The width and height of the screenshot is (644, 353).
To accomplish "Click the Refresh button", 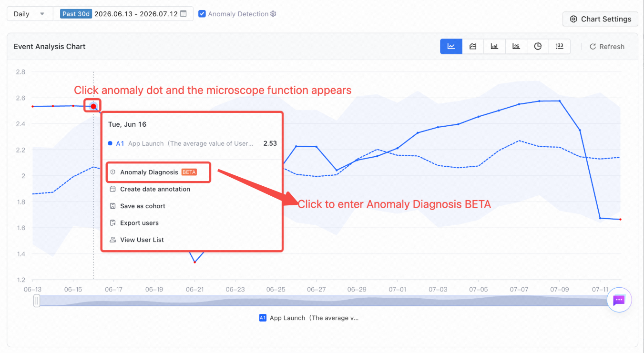I will 607,47.
